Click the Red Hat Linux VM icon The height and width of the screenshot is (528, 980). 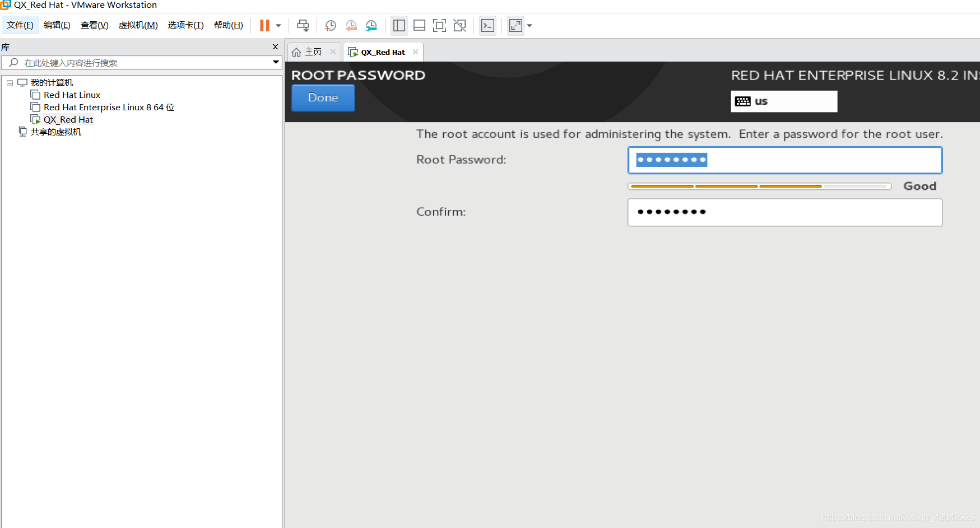pos(35,95)
